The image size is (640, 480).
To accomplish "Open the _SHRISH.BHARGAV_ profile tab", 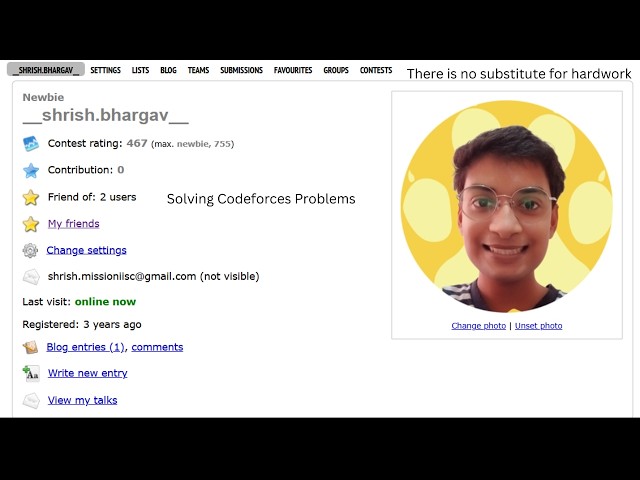I will pyautogui.click(x=46, y=70).
